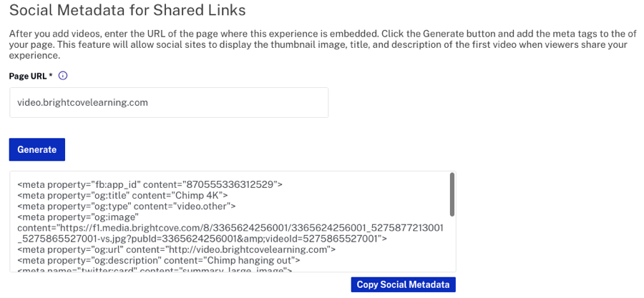Click empty space right of og:title line

(x=337, y=196)
